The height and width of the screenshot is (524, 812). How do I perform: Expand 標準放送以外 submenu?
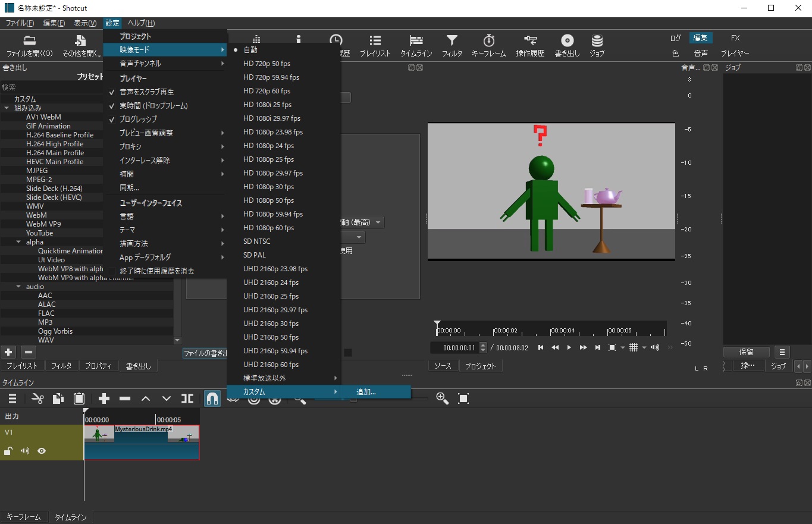tap(284, 378)
